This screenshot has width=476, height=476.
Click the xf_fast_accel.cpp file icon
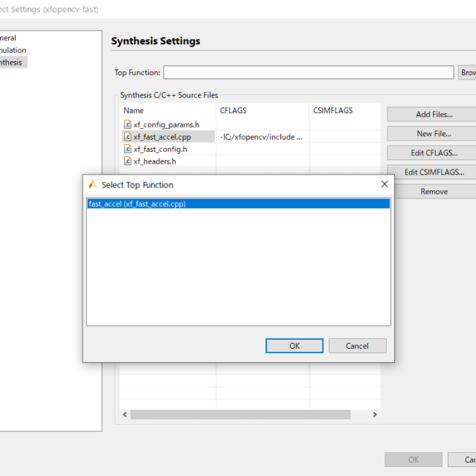click(127, 137)
